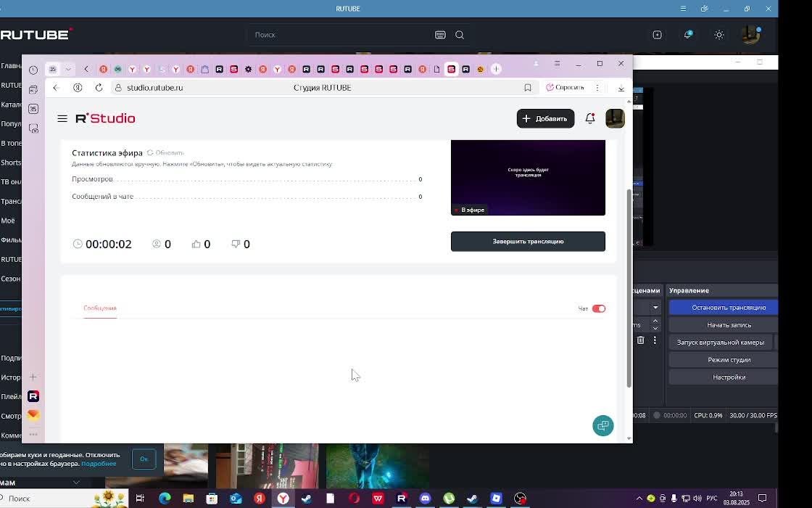Open the virtual keyboard in RUTUBE search
812x508 pixels.
(x=440, y=35)
